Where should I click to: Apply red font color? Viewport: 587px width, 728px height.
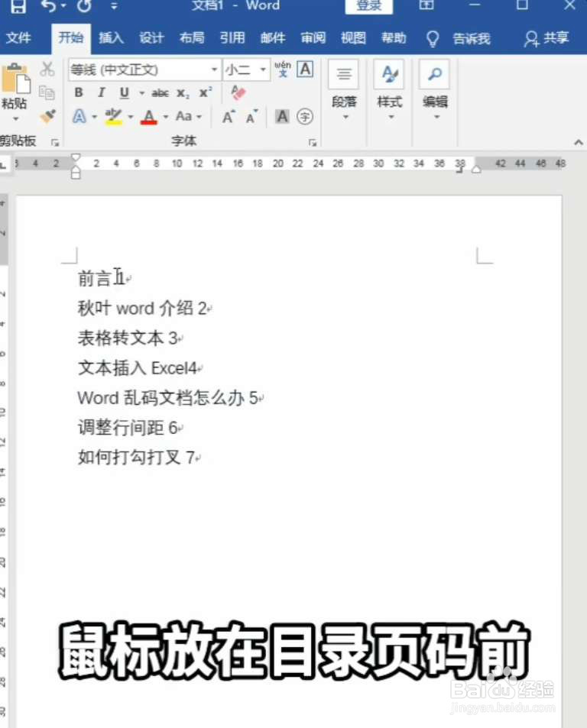148,117
